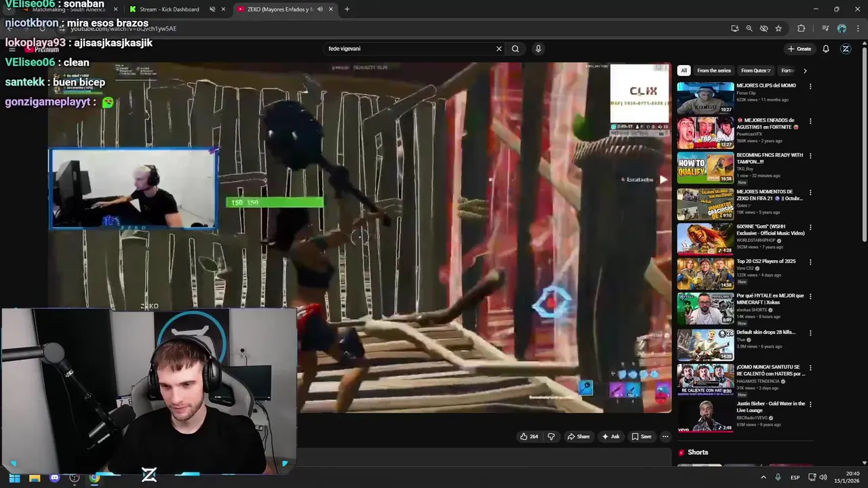
Task: Open a new browser tab with plus
Action: (347, 9)
